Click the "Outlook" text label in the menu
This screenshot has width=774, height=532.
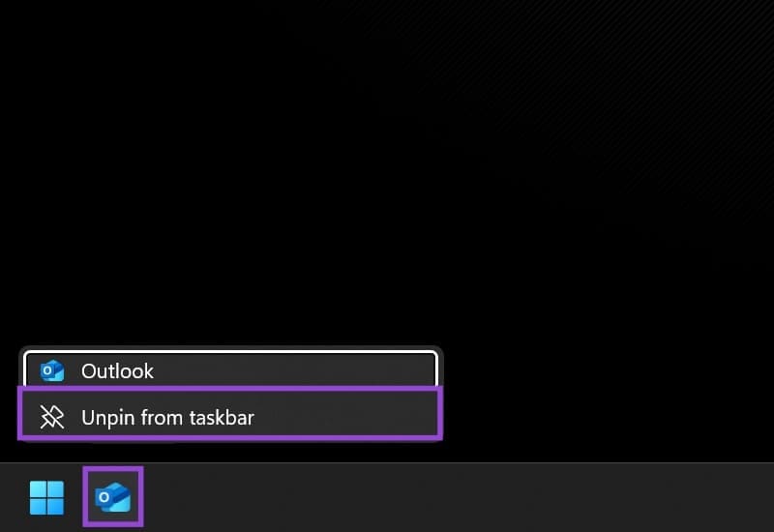pyautogui.click(x=117, y=371)
